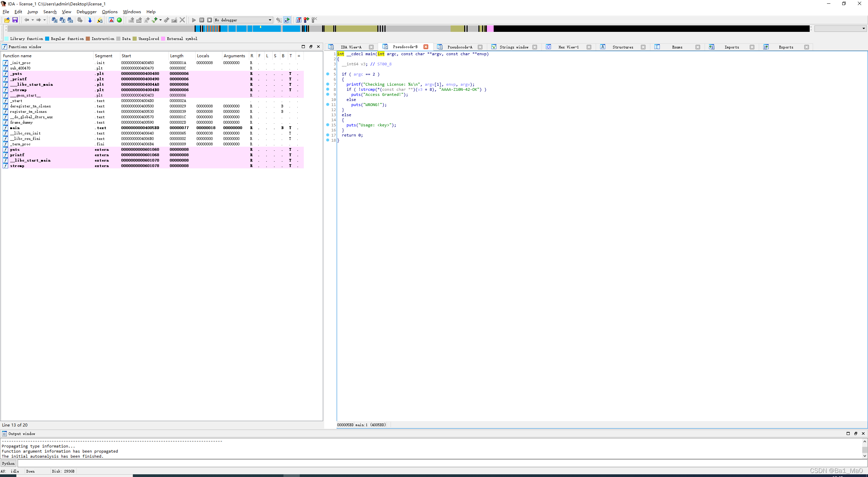
Task: Open the Debugger menu
Action: (86, 12)
